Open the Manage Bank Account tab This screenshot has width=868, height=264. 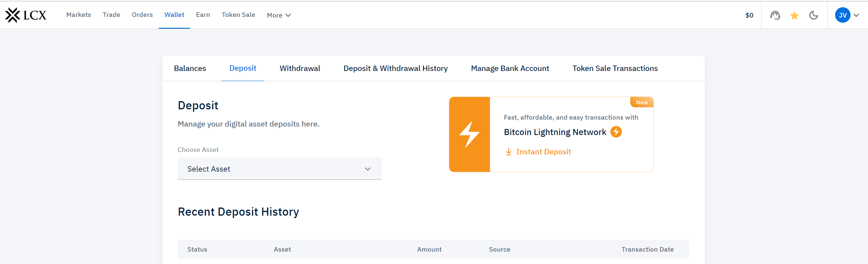click(x=510, y=69)
